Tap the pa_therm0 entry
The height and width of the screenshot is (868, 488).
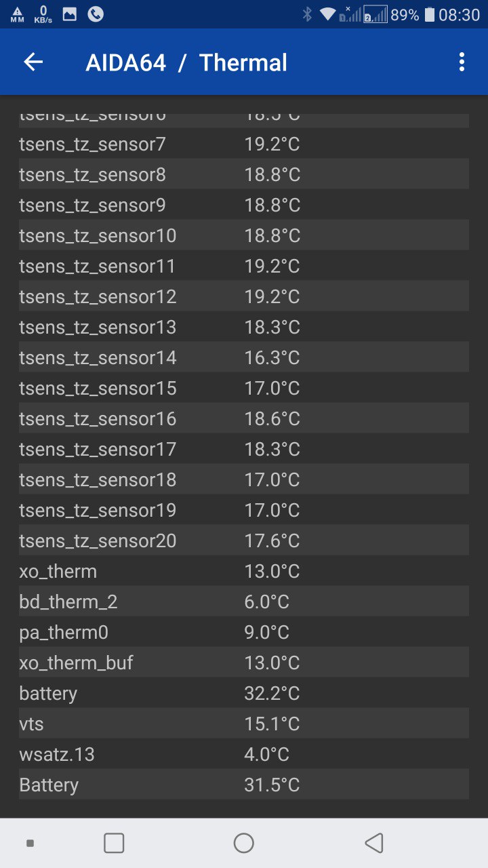[243, 633]
